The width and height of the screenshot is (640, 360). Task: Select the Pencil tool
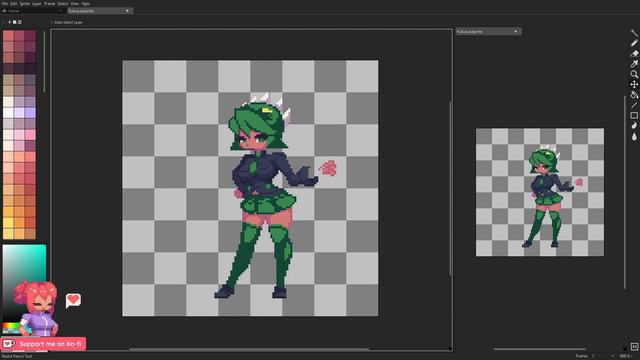pos(634,43)
